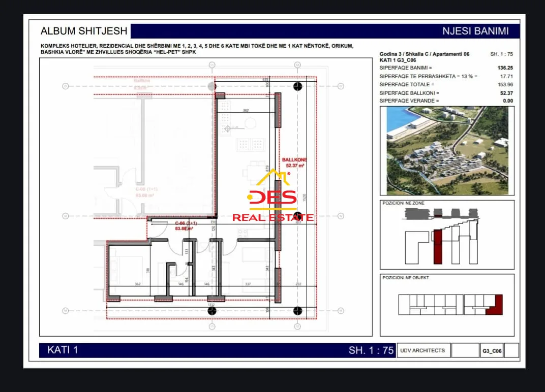Viewport: 545px width, 392px height.
Task: Click the "SIPERFAQE VERANDE =" label
Action: coord(409,101)
